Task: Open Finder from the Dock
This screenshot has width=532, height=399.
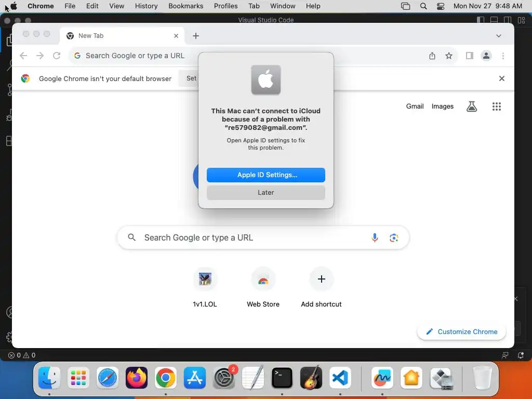Action: (x=49, y=378)
